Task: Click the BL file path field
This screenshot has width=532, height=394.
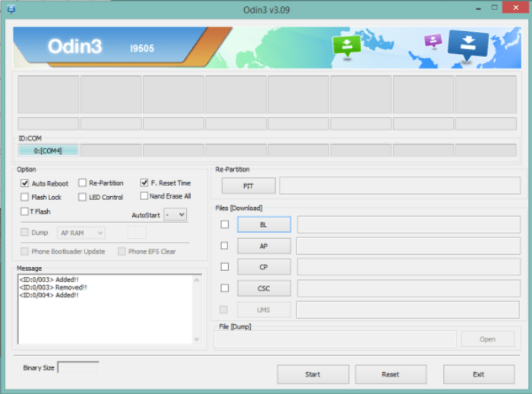Action: (409, 224)
